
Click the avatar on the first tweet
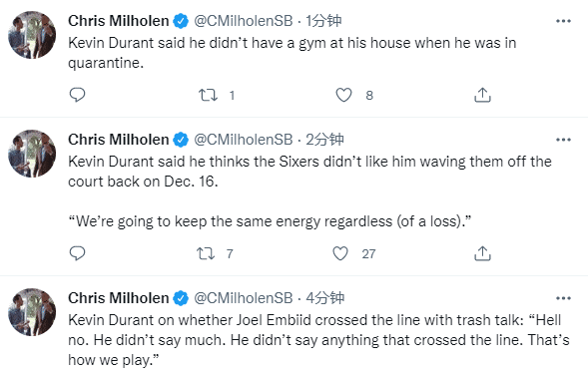(x=32, y=35)
